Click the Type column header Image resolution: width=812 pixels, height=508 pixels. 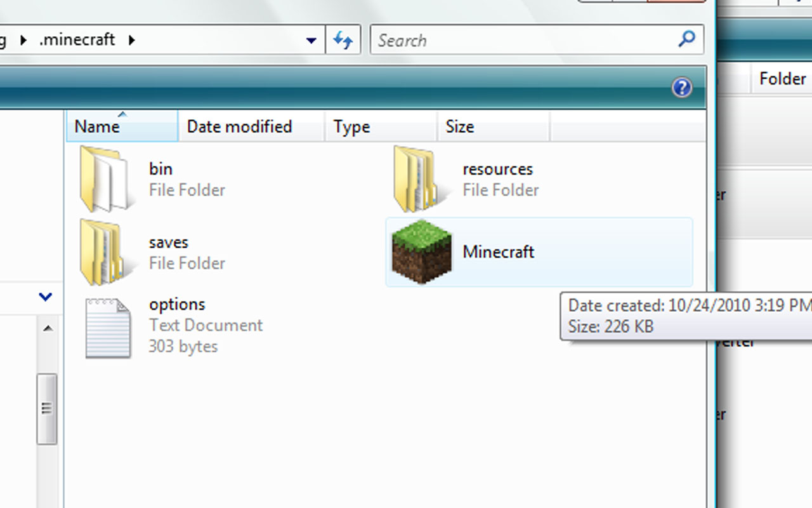coord(351,126)
